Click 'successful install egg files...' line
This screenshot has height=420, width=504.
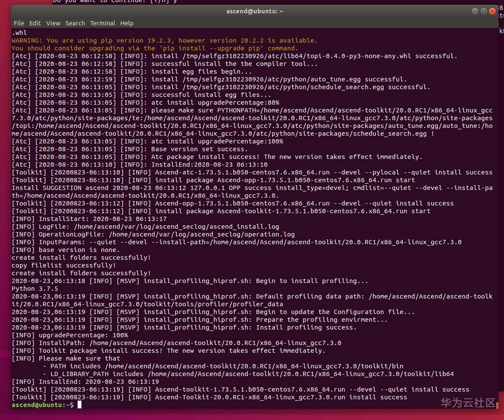[141, 95]
